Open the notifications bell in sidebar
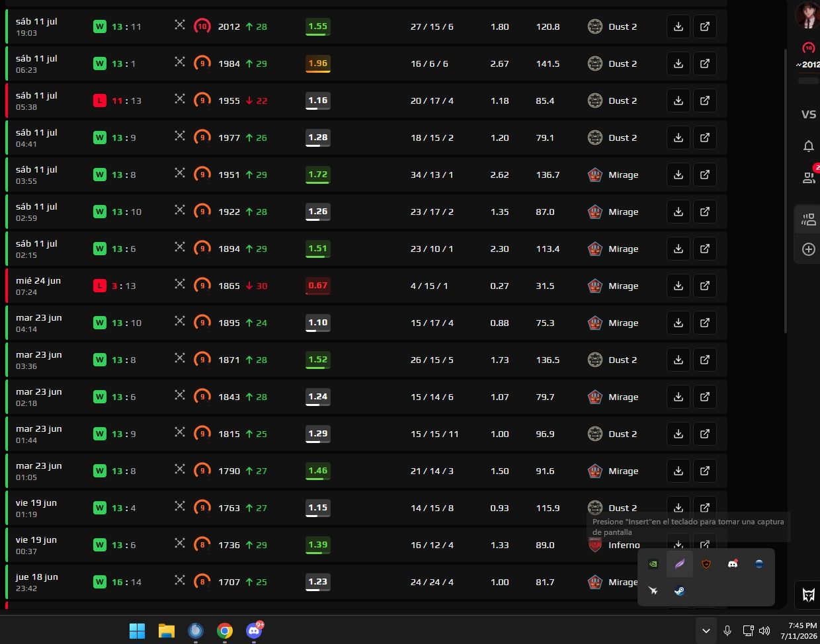The width and height of the screenshot is (820, 644). [808, 146]
